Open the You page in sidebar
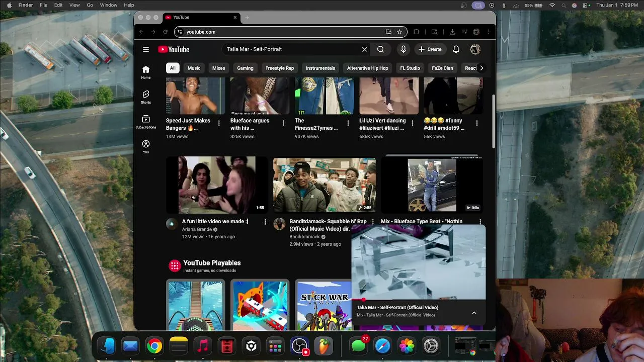 pyautogui.click(x=146, y=147)
